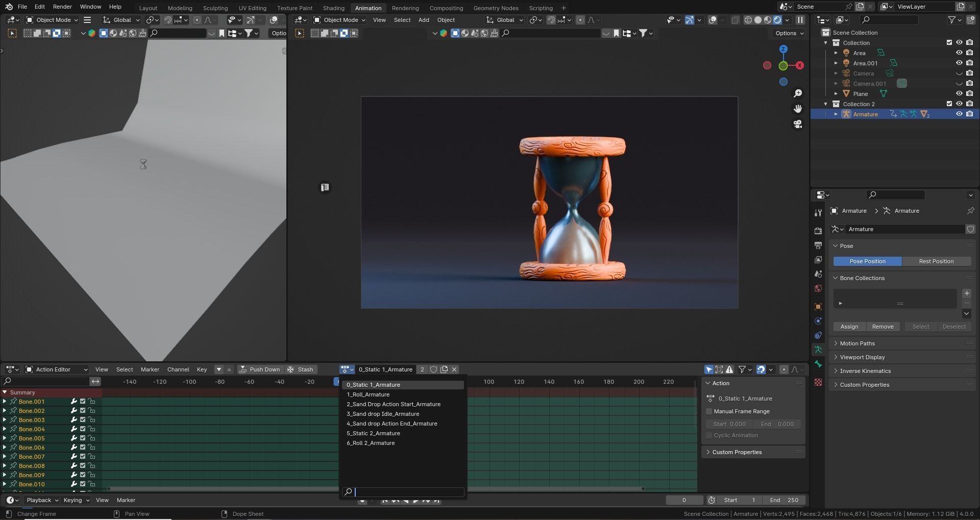Click the action search field in popup
Screen dimensions: 980x520
[403, 492]
